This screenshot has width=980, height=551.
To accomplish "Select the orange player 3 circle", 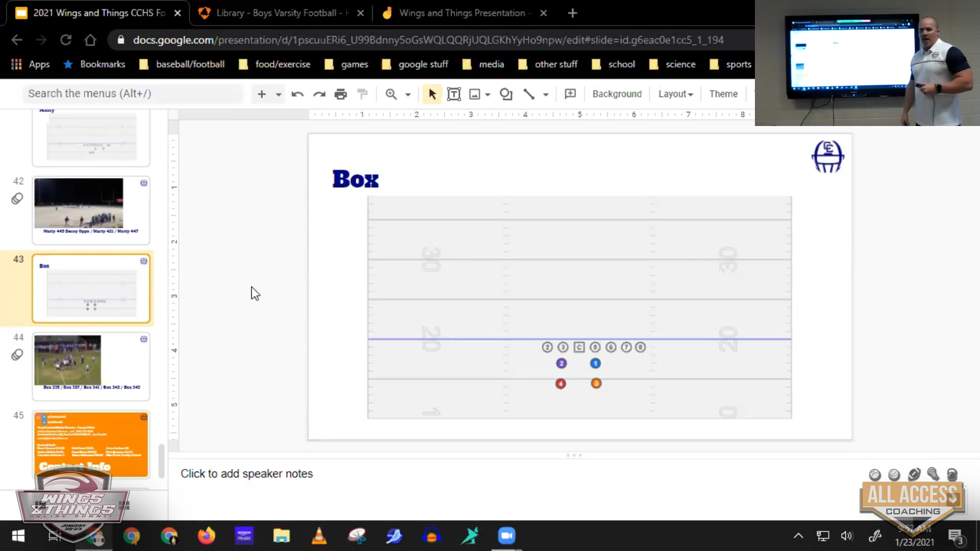I will point(596,383).
